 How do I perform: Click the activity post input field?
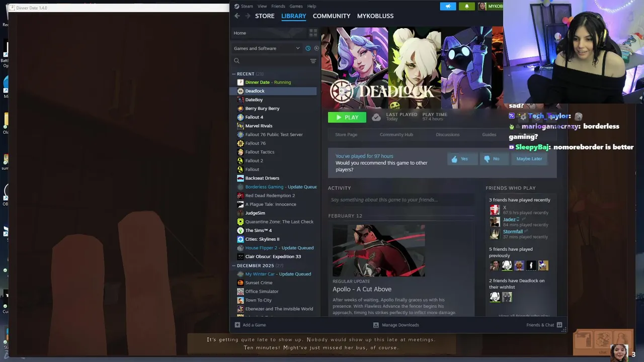point(401,200)
